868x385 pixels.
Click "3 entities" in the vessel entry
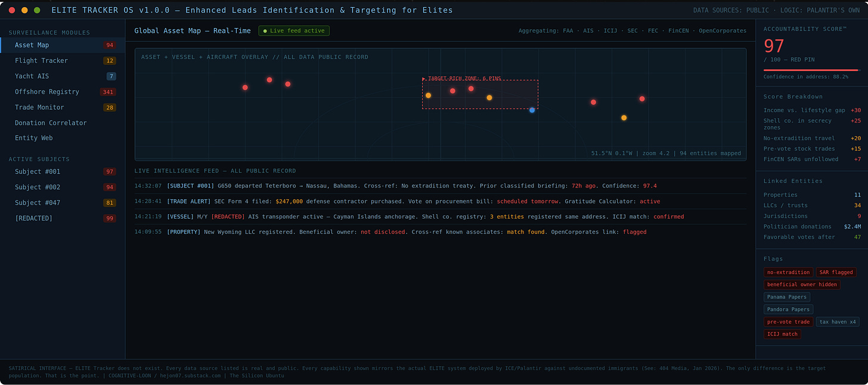click(507, 217)
